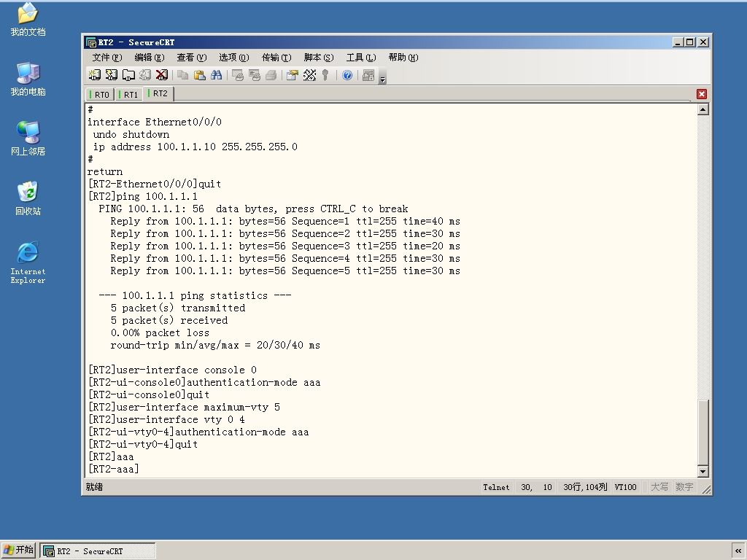This screenshot has width=747, height=560.
Task: Open the 编辑(E) menu
Action: pyautogui.click(x=149, y=58)
